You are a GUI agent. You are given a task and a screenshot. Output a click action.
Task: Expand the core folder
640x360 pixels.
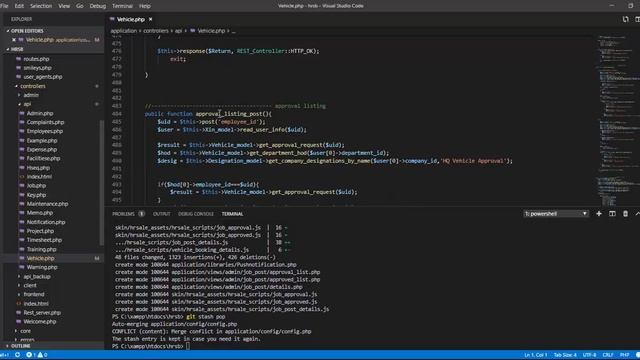coord(25,331)
